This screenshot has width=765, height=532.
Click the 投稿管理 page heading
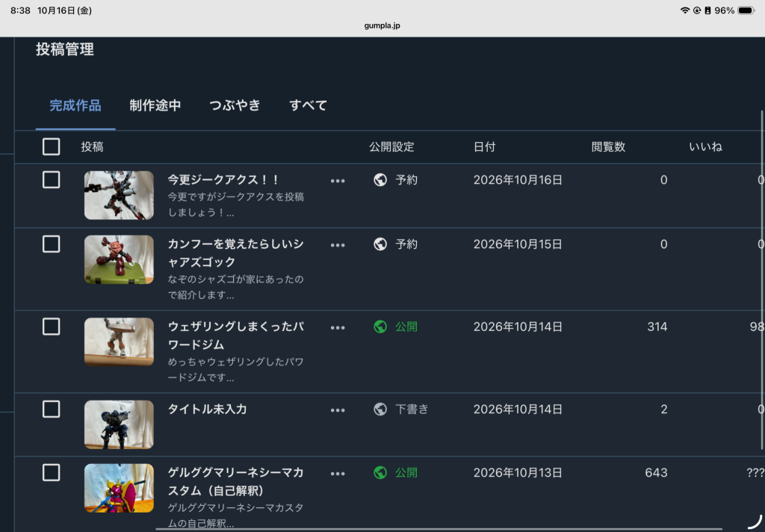[x=65, y=49]
